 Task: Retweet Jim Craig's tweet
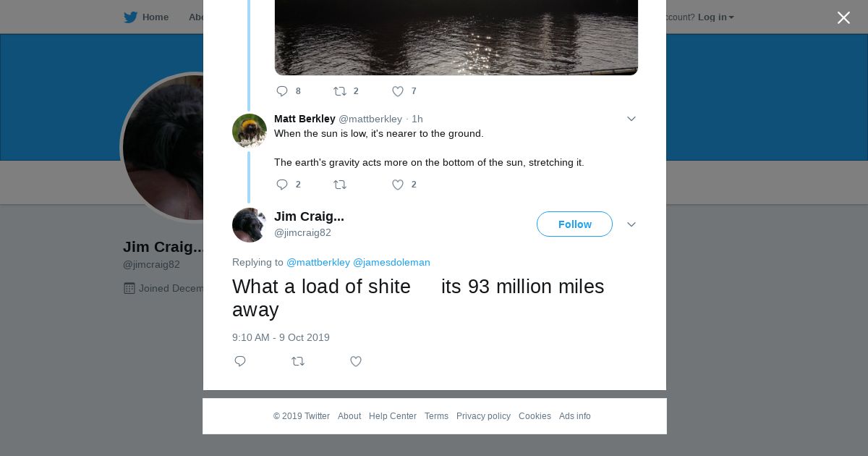pyautogui.click(x=298, y=361)
